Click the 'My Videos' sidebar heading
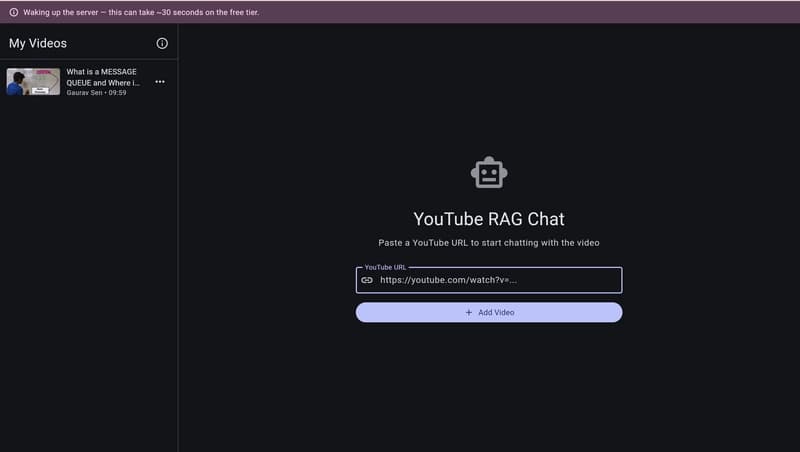Image resolution: width=800 pixels, height=452 pixels. point(38,43)
